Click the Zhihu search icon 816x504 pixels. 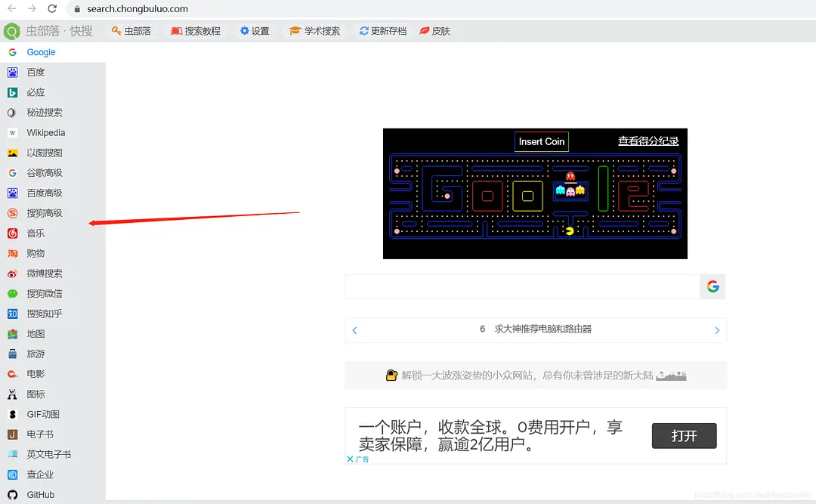click(12, 314)
